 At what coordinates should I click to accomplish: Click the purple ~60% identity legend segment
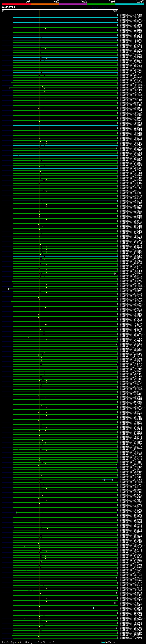pyautogui.click(x=73, y=4)
